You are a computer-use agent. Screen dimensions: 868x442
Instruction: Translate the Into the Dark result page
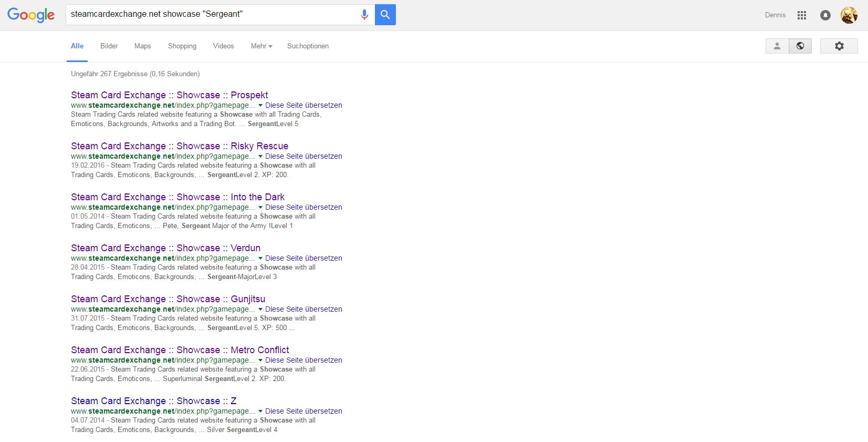[304, 207]
